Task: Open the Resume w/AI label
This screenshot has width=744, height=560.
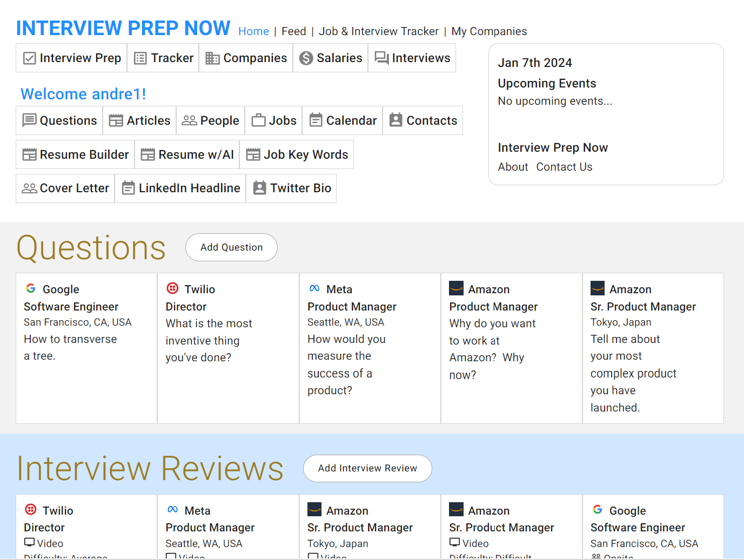Action: pos(196,154)
